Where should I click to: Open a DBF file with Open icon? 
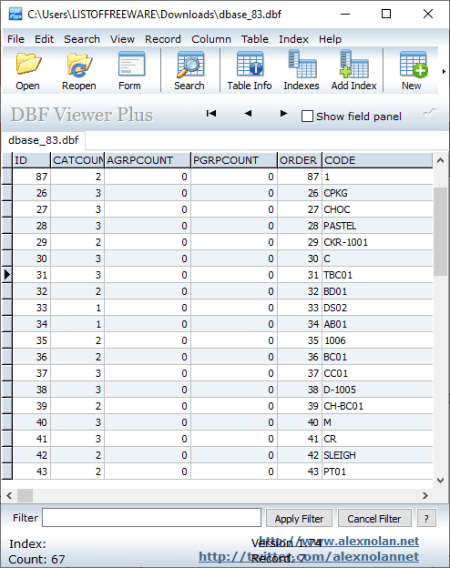point(28,71)
